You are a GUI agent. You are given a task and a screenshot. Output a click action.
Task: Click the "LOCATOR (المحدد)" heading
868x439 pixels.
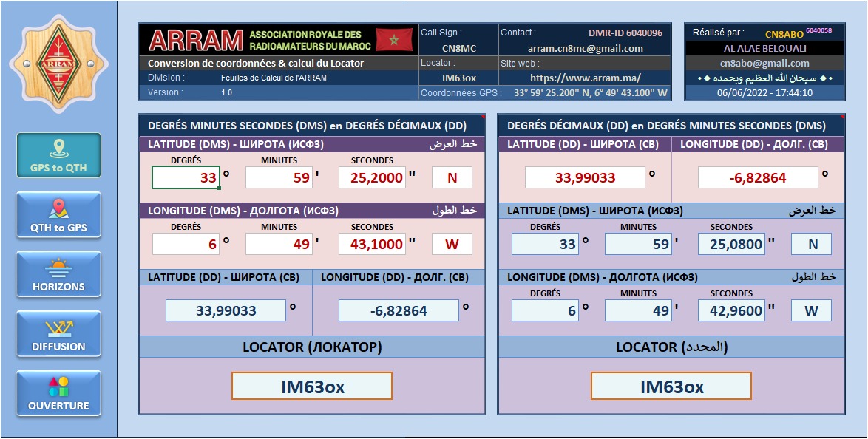(671, 347)
